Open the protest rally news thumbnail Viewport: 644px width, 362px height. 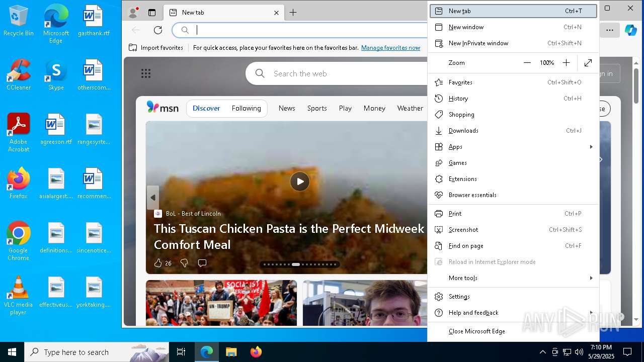[221, 303]
